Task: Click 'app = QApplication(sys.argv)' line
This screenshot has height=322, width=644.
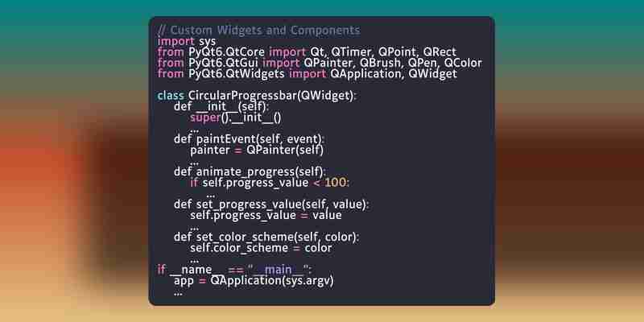Action: (254, 281)
